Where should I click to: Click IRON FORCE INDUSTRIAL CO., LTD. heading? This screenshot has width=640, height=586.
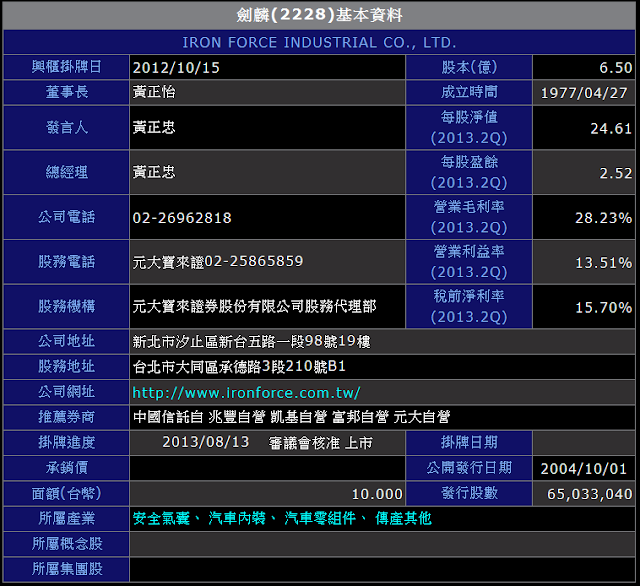[319, 42]
